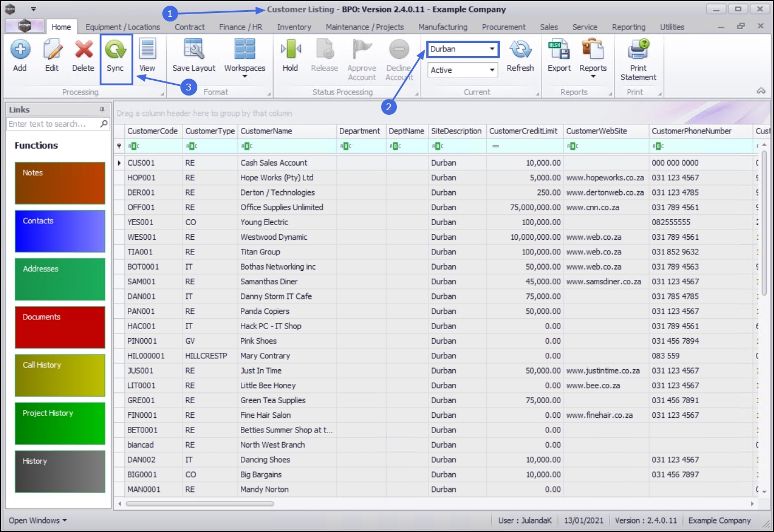Open the Active status dropdown
Image resolution: width=774 pixels, height=532 pixels.
[462, 70]
